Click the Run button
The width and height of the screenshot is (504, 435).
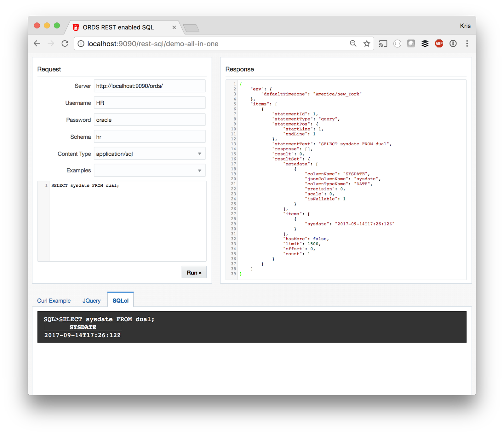(194, 272)
